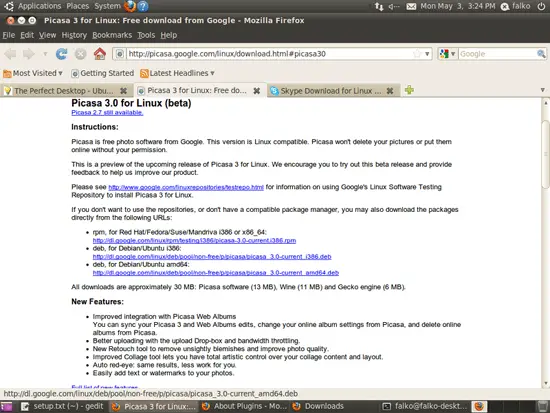Open the Getting Started bookmark
Image resolution: width=550 pixels, height=413 pixels.
(103, 73)
